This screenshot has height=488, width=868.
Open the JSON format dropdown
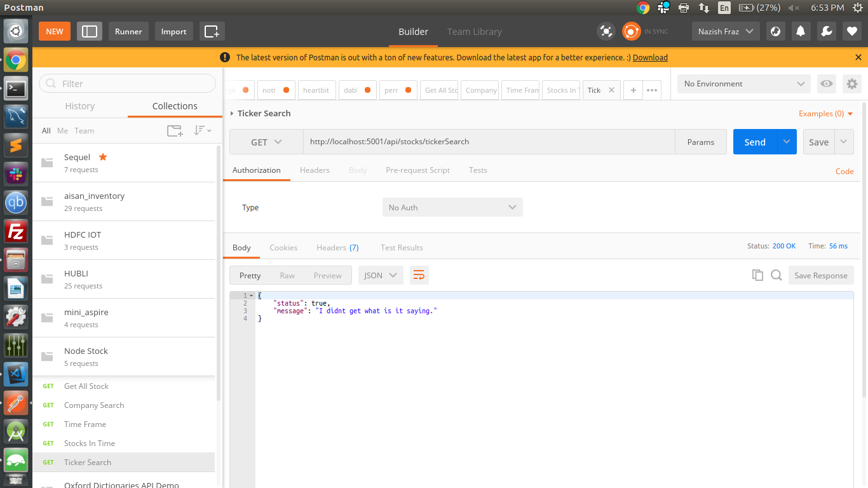[x=381, y=275]
